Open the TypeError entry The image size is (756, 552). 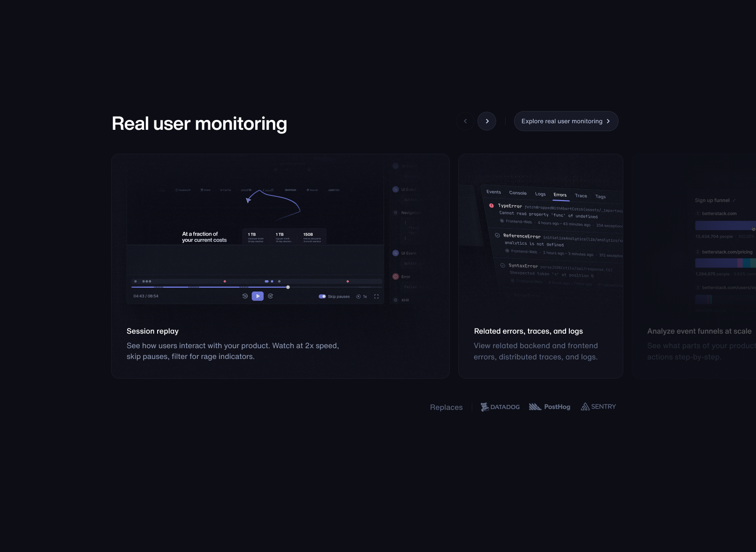[556, 215]
